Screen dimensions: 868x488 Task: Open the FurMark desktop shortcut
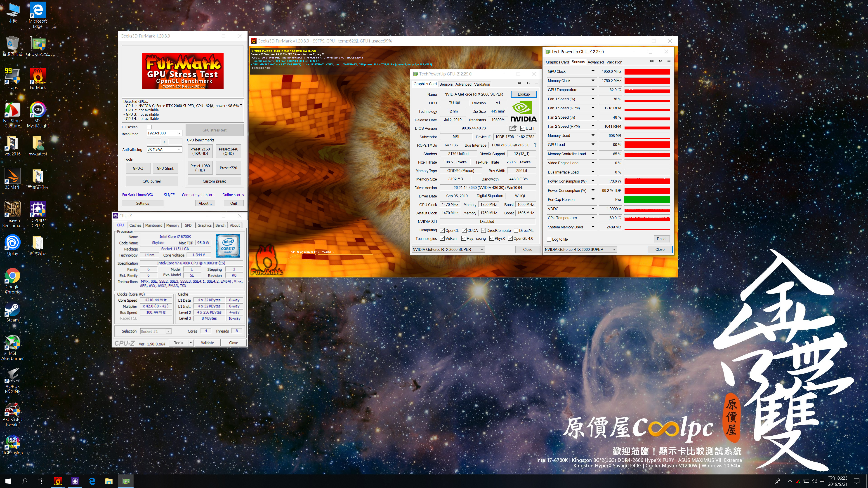(x=38, y=79)
